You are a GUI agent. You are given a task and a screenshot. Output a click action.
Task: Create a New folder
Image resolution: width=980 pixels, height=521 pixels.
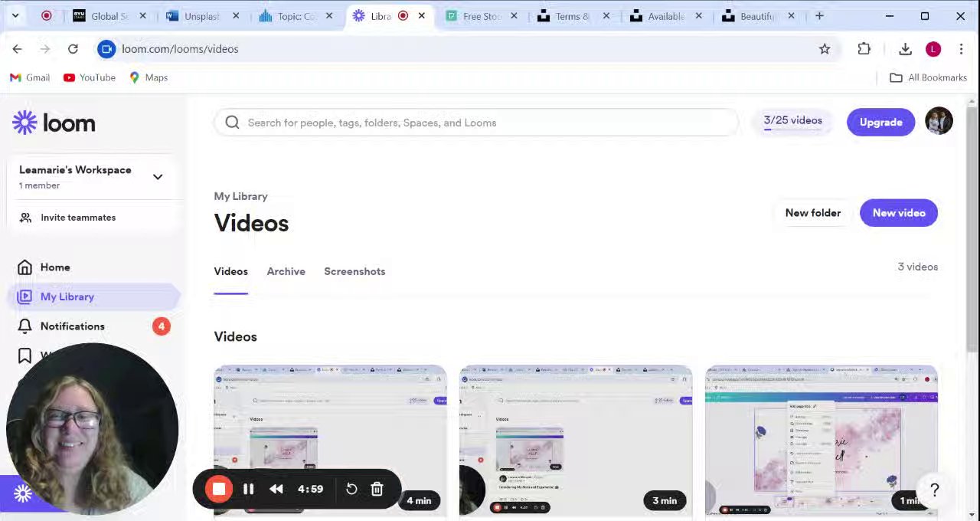click(813, 213)
